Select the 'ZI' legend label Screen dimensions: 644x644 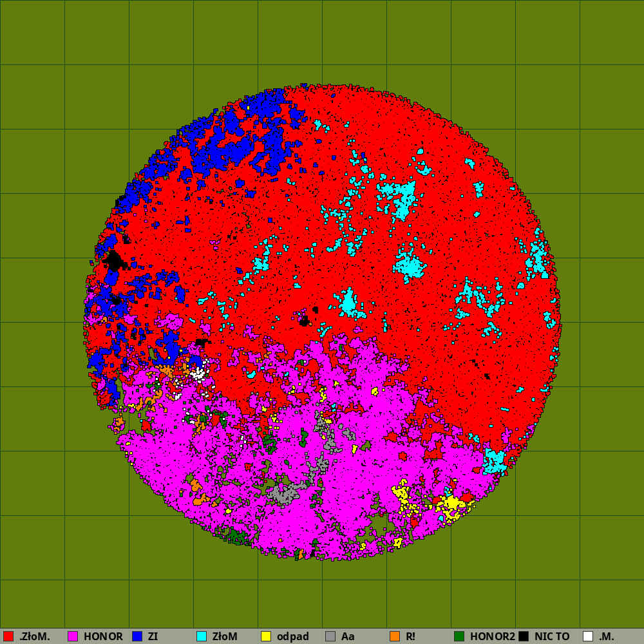[x=153, y=637]
